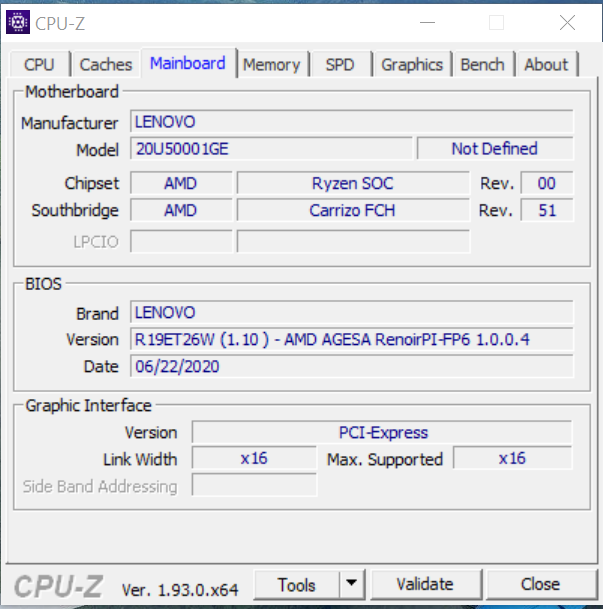603x609 pixels.
Task: Expand the Tools dropdown arrow
Action: tap(352, 585)
